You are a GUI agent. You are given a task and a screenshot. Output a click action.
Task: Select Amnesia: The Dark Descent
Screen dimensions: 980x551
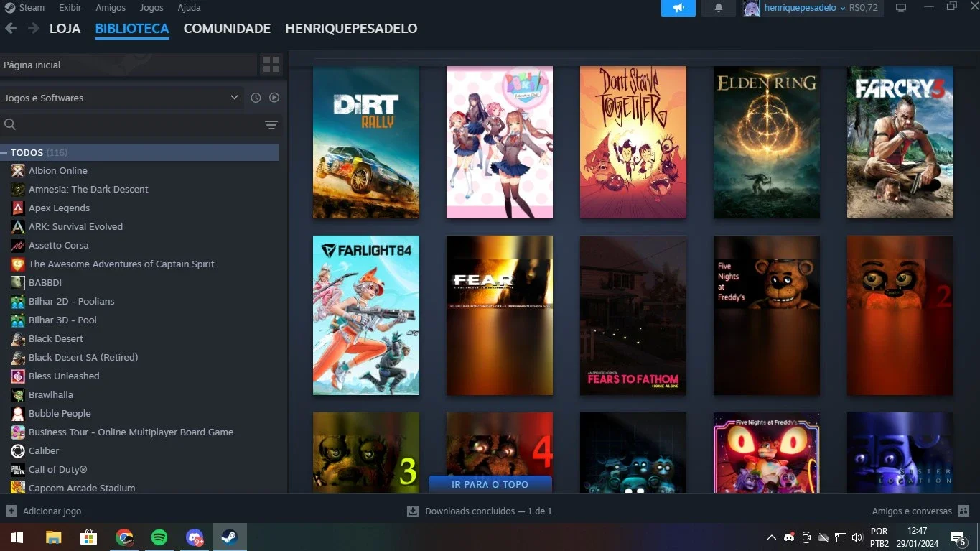pos(88,189)
